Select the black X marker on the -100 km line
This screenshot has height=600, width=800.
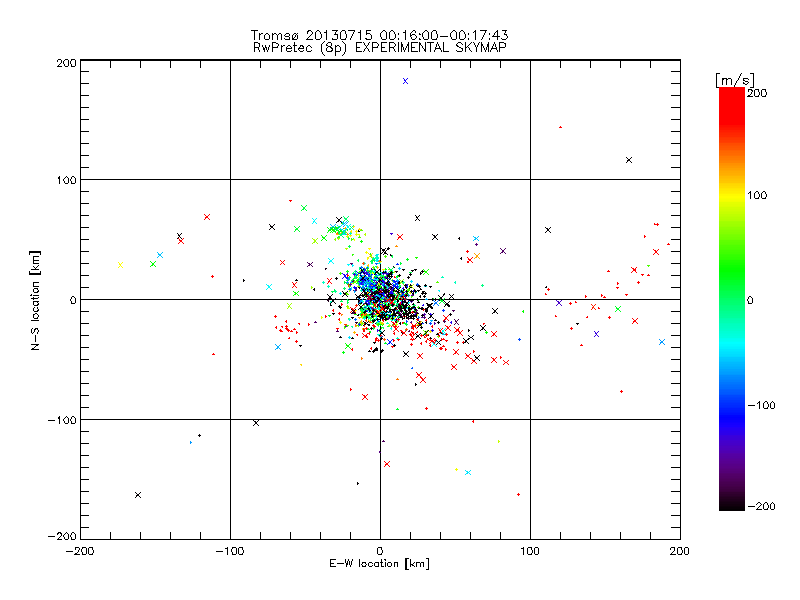(x=256, y=423)
